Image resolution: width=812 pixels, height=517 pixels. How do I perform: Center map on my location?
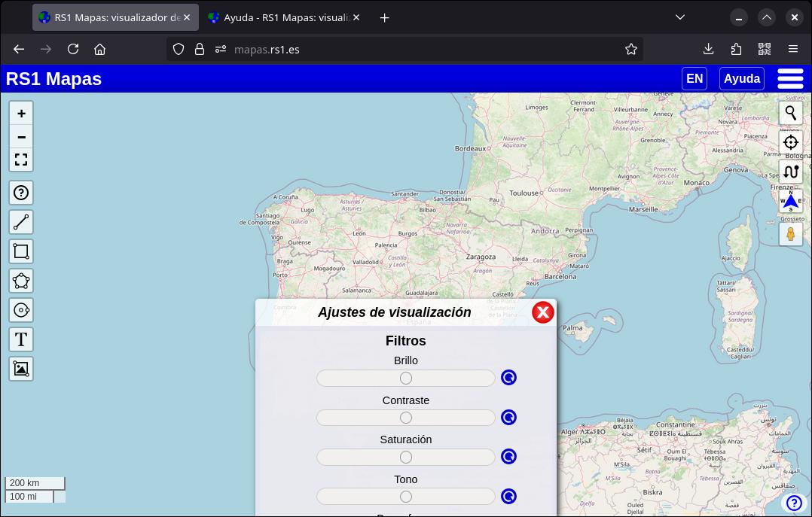click(x=791, y=141)
